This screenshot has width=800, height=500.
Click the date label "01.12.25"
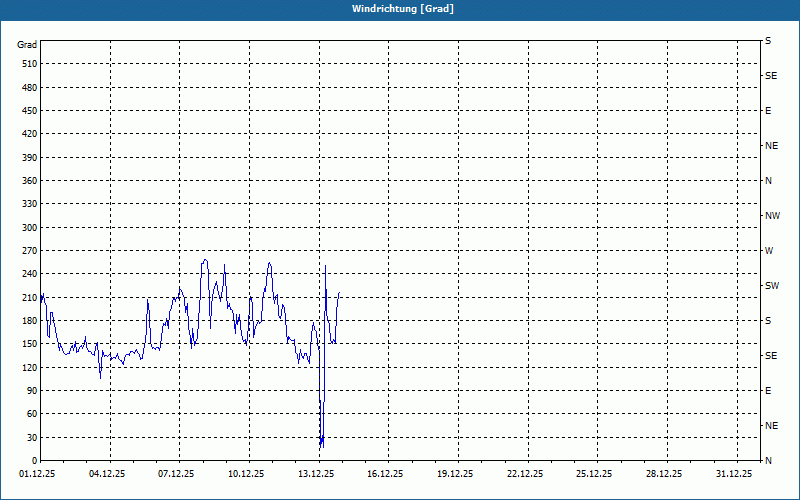coord(38,474)
